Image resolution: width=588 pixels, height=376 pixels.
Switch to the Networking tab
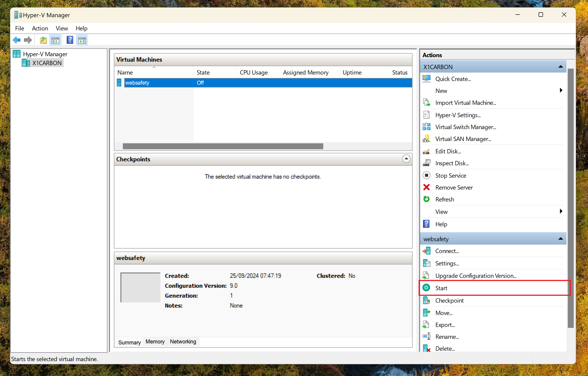click(x=183, y=342)
